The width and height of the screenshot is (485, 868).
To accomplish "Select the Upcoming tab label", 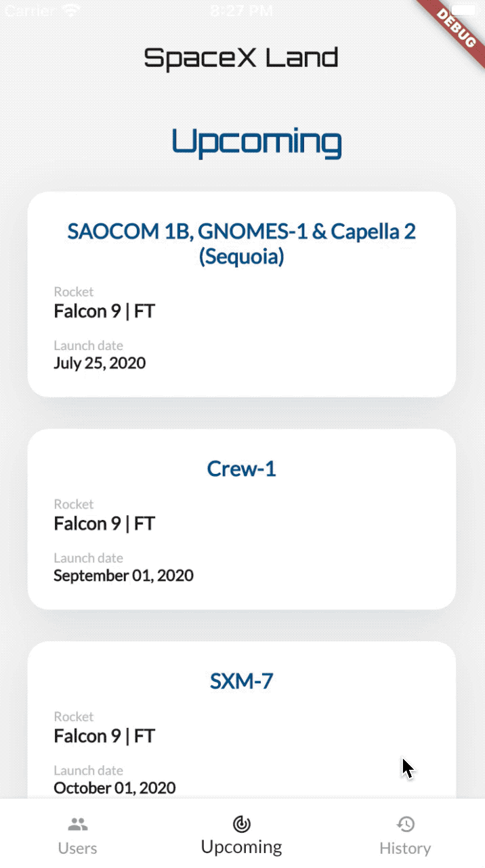I will (x=242, y=847).
